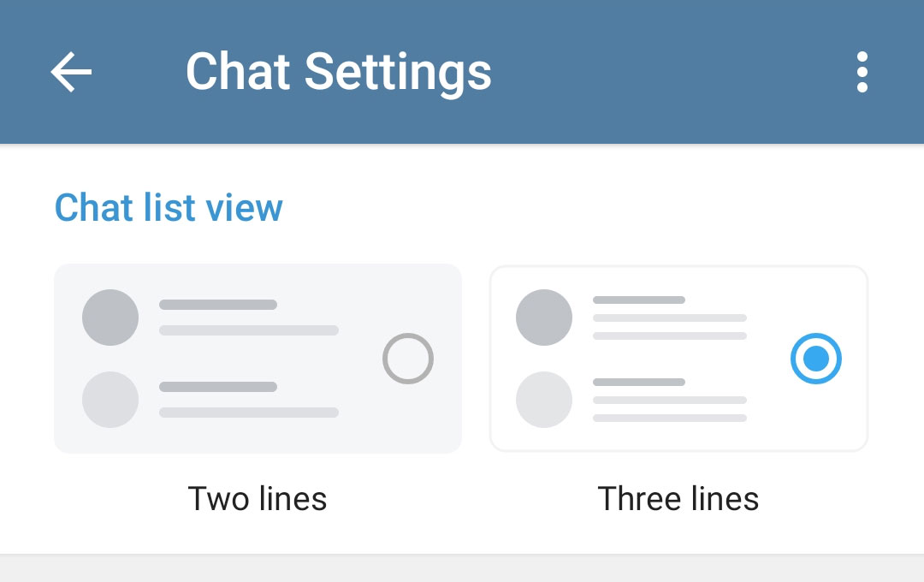This screenshot has width=924, height=582.
Task: Click the top message placeholder line in Two lines preview
Action: [x=249, y=330]
